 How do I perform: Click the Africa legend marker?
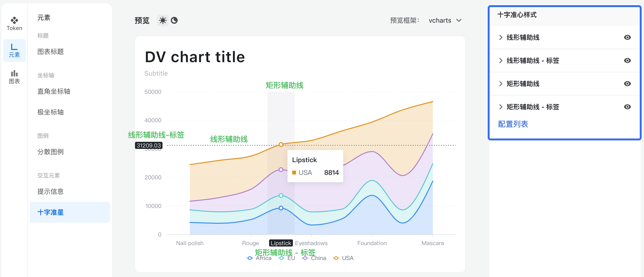[250, 258]
